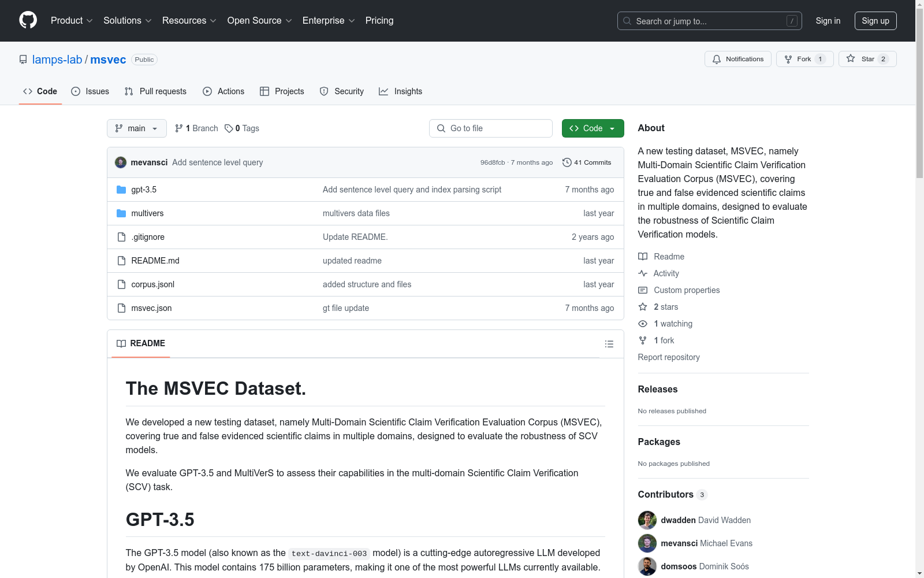The image size is (924, 578).
Task: Click the Custom properties note icon
Action: point(643,290)
